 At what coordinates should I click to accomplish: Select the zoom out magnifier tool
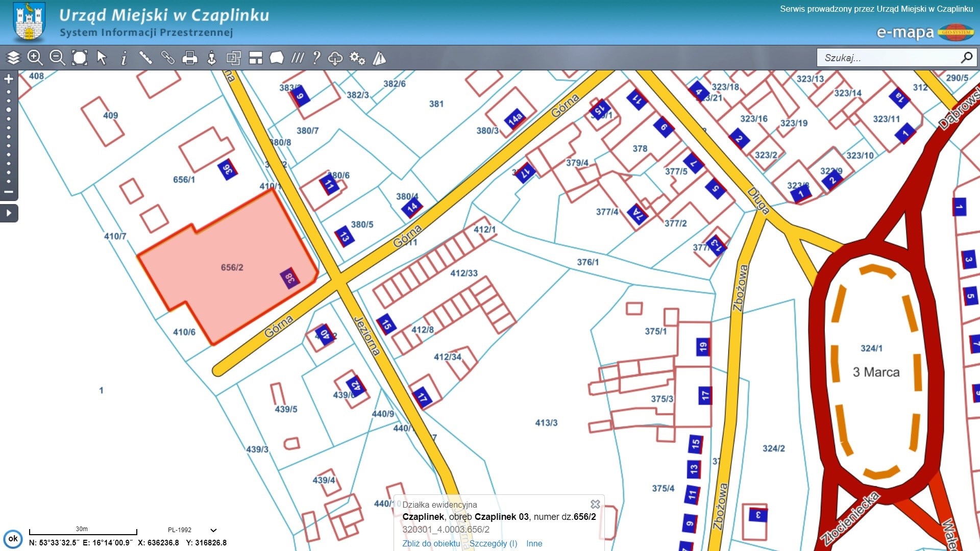57,58
